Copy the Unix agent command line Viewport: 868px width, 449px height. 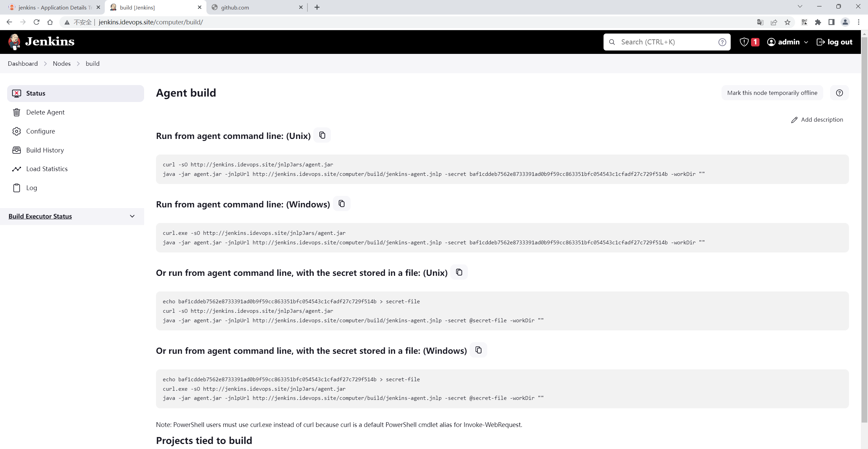click(x=322, y=135)
